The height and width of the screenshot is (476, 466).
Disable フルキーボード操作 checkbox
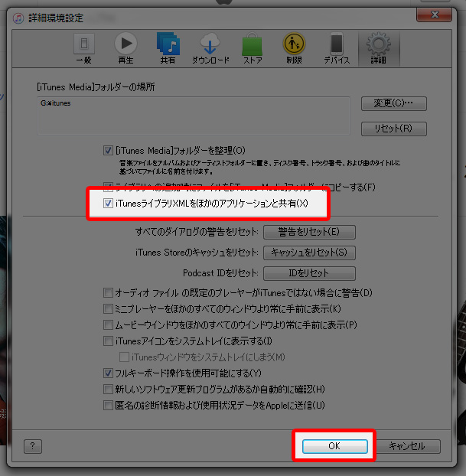coord(108,373)
